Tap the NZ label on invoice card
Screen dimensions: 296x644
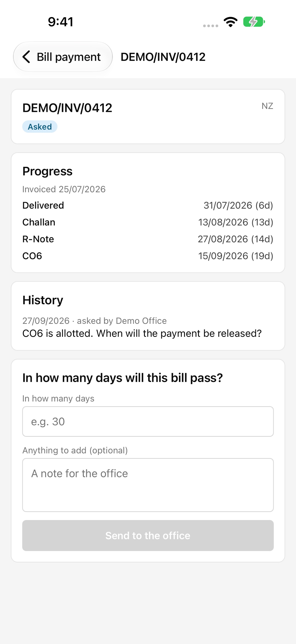pyautogui.click(x=267, y=106)
